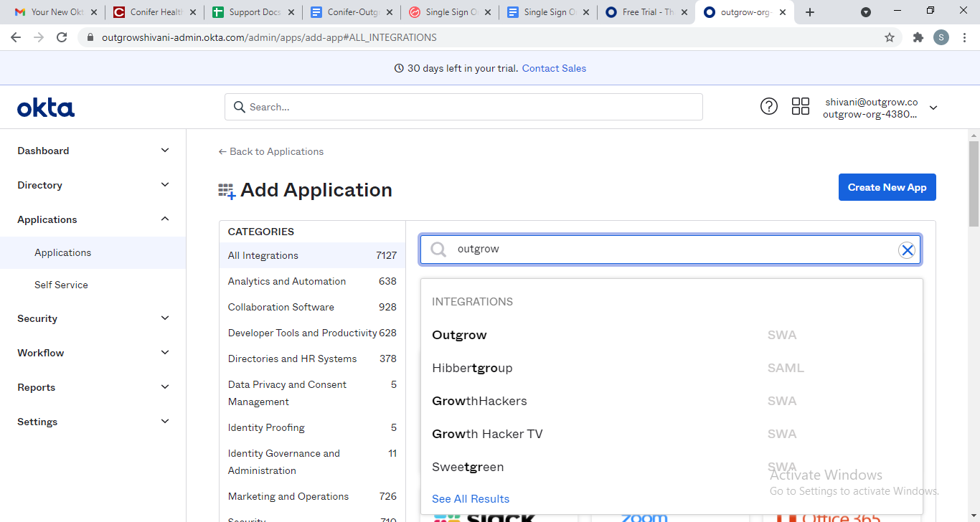Image resolution: width=980 pixels, height=522 pixels.
Task: Select the Growth Hacker TV result
Action: [672, 434]
